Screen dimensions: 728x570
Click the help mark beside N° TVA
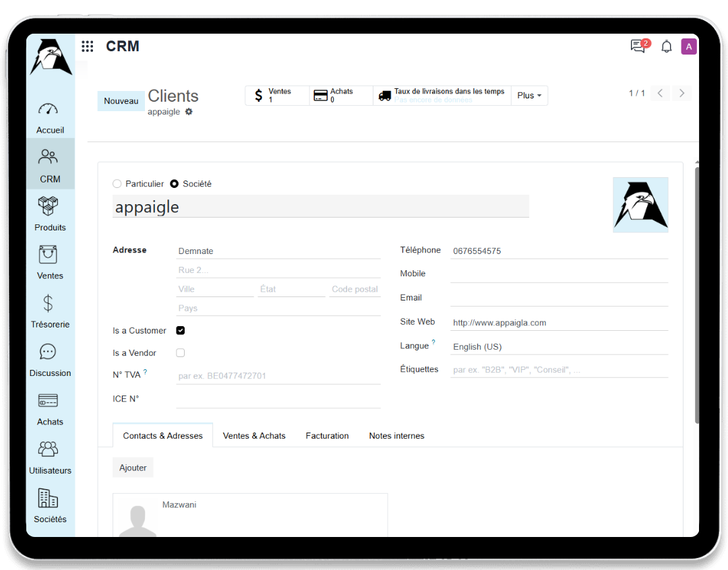146,371
